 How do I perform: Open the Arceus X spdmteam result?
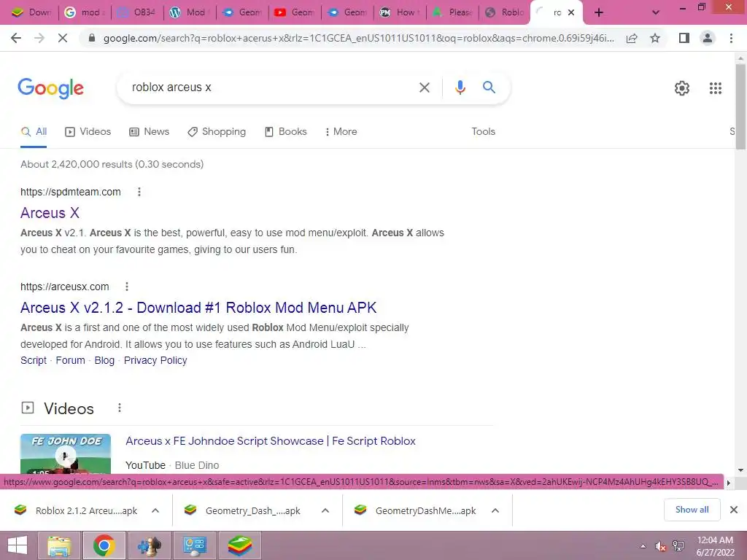50,213
